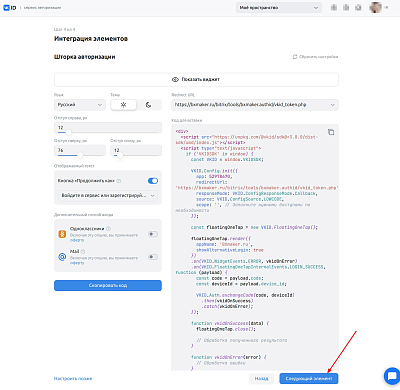This screenshot has width=400, height=390.
Task: Click the Скопировать код button
Action: [108, 285]
